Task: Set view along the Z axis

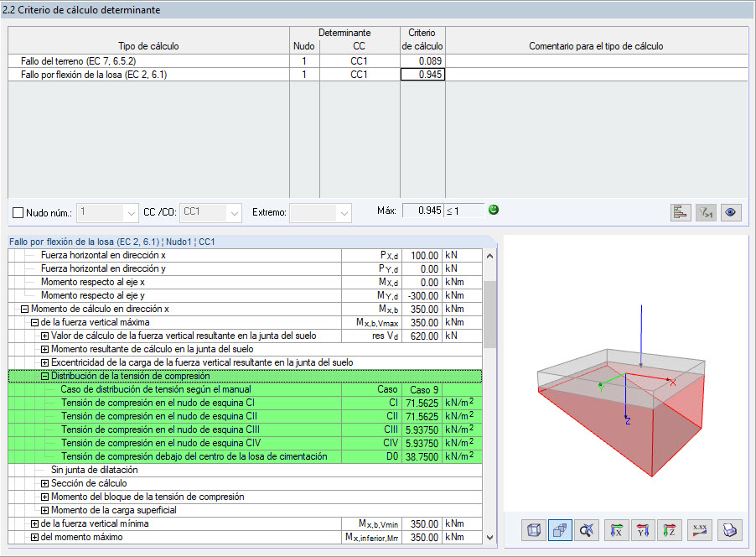Action: click(x=670, y=530)
